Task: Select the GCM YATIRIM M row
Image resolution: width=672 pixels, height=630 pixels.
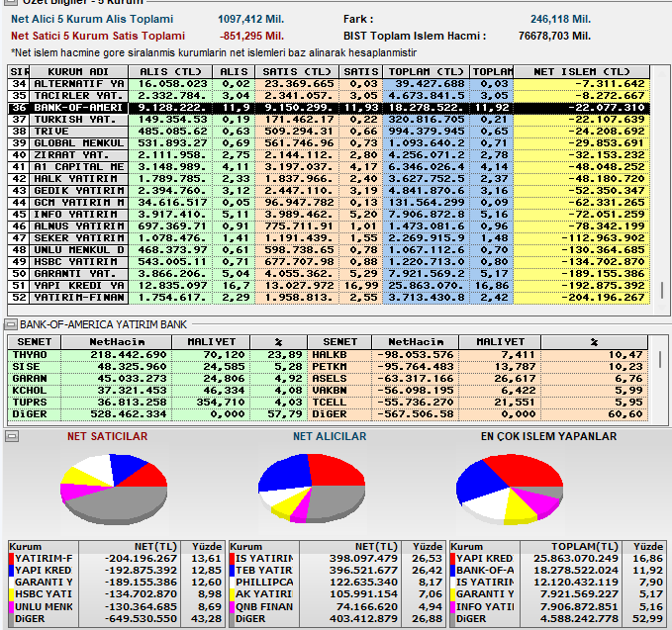Action: coord(329,202)
